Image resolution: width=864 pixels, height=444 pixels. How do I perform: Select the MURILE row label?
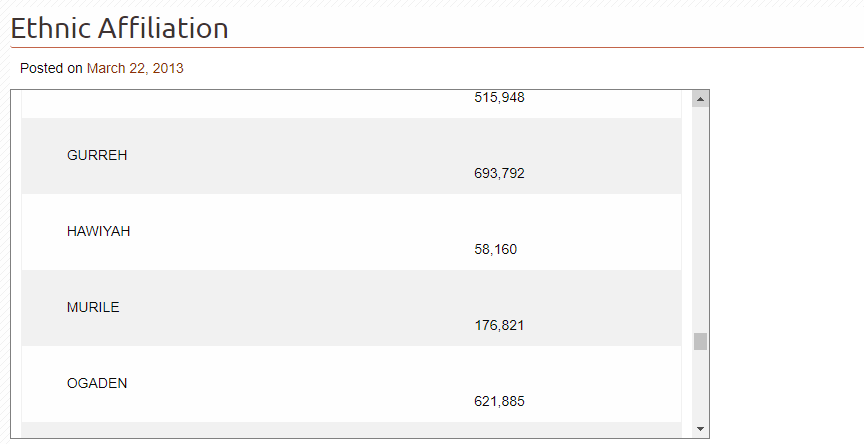click(x=93, y=307)
